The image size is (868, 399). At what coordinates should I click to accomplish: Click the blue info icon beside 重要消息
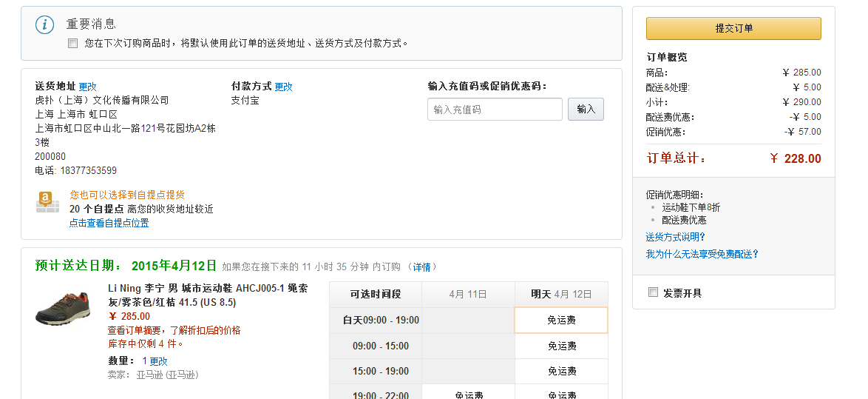(45, 24)
